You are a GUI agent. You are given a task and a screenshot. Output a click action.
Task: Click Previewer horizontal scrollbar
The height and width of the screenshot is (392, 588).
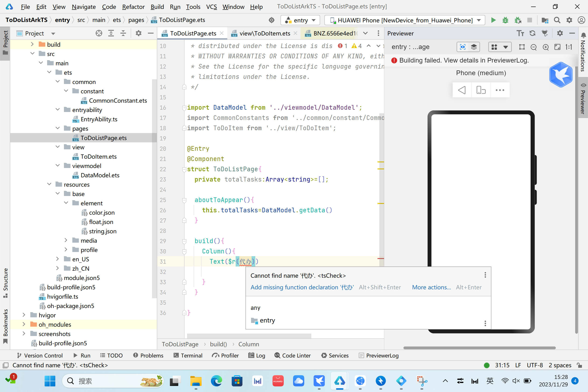pyautogui.click(x=479, y=348)
